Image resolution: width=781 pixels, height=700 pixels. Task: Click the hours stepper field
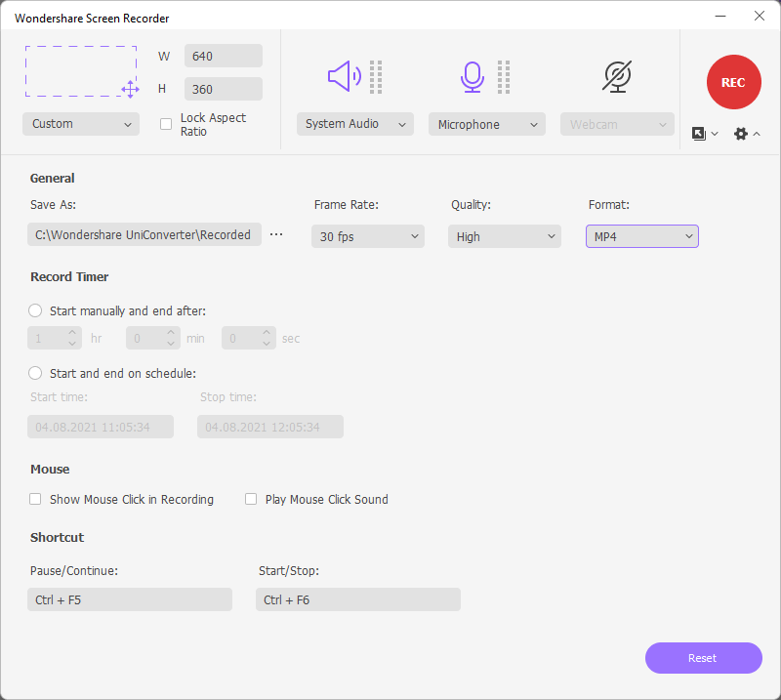tap(55, 338)
